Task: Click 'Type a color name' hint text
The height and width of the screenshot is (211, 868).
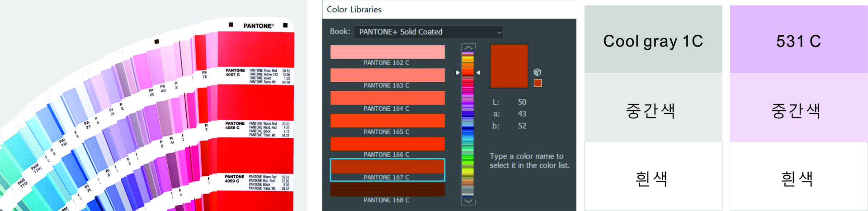Action: 529,160
